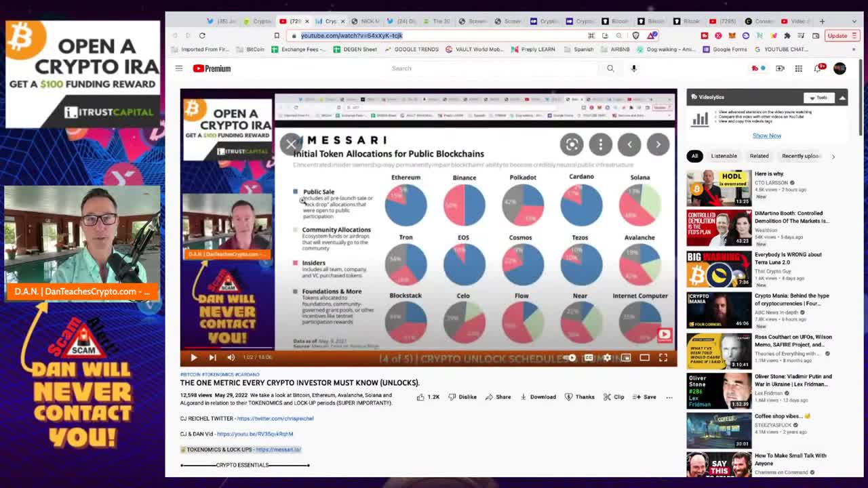
Task: Click the Dislike button
Action: [462, 397]
